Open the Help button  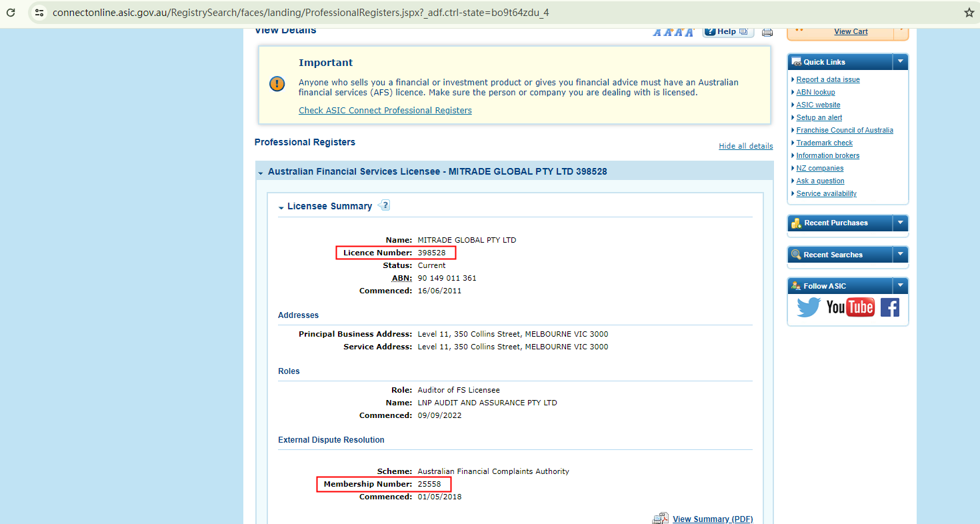[728, 31]
